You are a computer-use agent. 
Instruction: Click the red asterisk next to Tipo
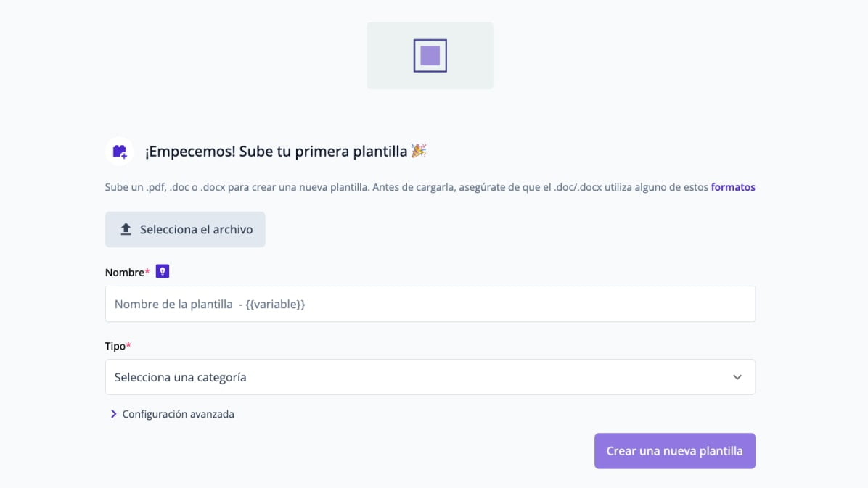coord(128,345)
